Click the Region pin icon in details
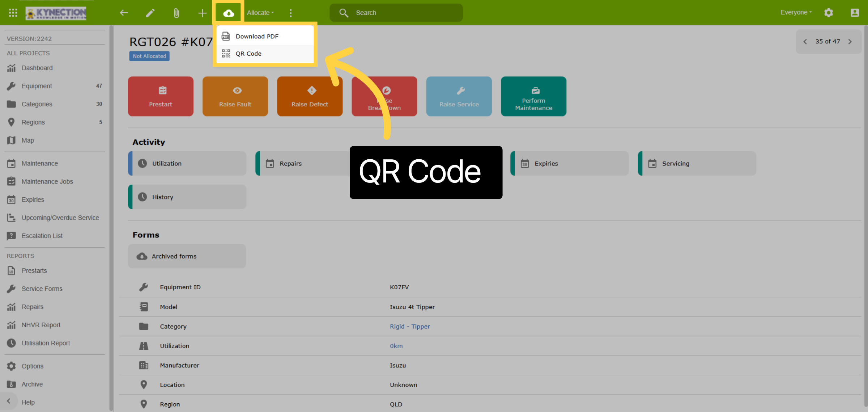This screenshot has height=412, width=868. point(144,404)
